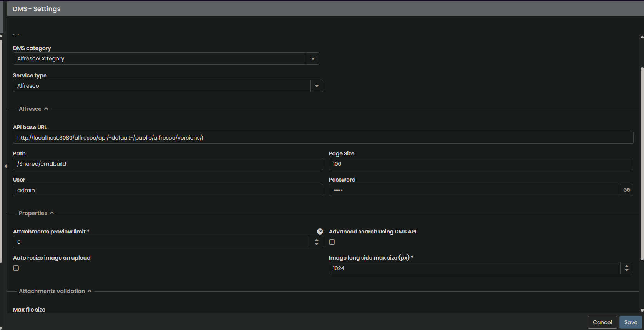The image size is (644, 330).
Task: Toggle Auto resize image on upload
Action: tap(16, 268)
